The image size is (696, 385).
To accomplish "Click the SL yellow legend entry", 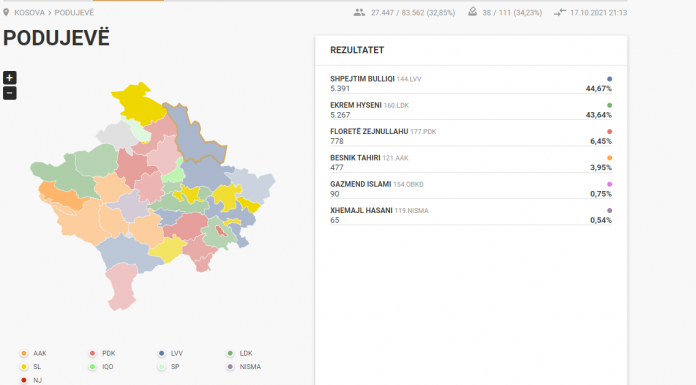I will coord(31,367).
